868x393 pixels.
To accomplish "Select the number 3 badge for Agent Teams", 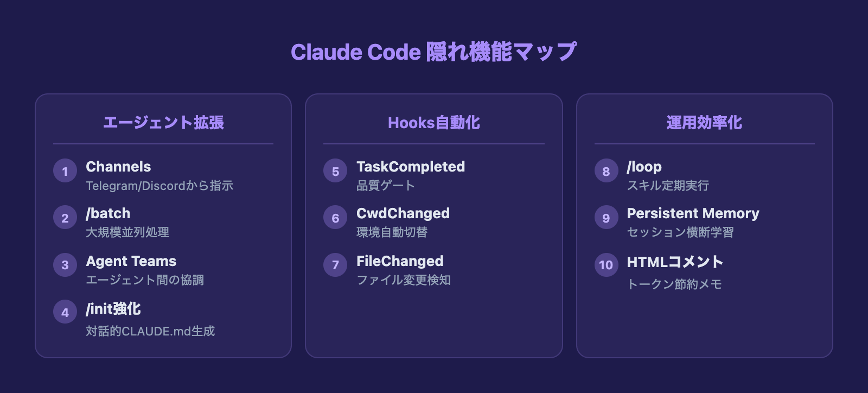I will pos(65,265).
